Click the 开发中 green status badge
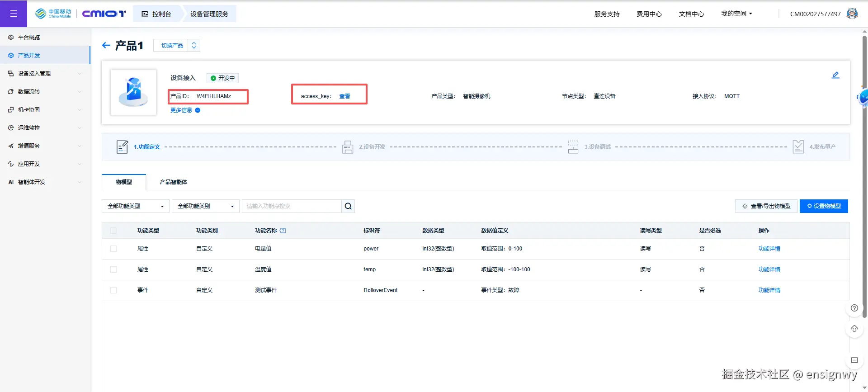Viewport: 868px width, 392px height. (222, 78)
